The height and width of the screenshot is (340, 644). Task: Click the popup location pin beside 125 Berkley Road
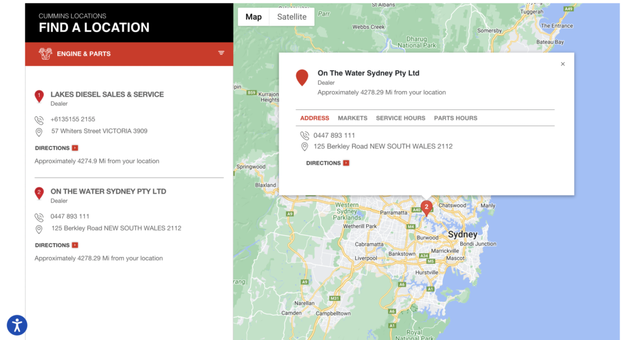304,146
